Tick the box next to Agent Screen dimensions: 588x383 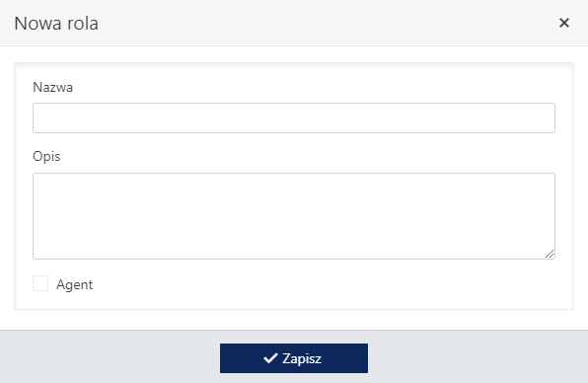[x=40, y=283]
